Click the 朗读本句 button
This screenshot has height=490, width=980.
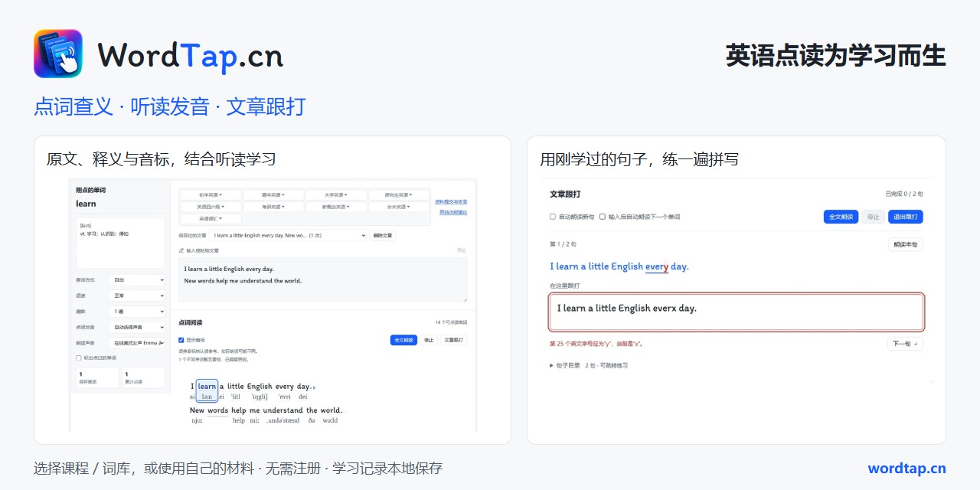tap(906, 244)
